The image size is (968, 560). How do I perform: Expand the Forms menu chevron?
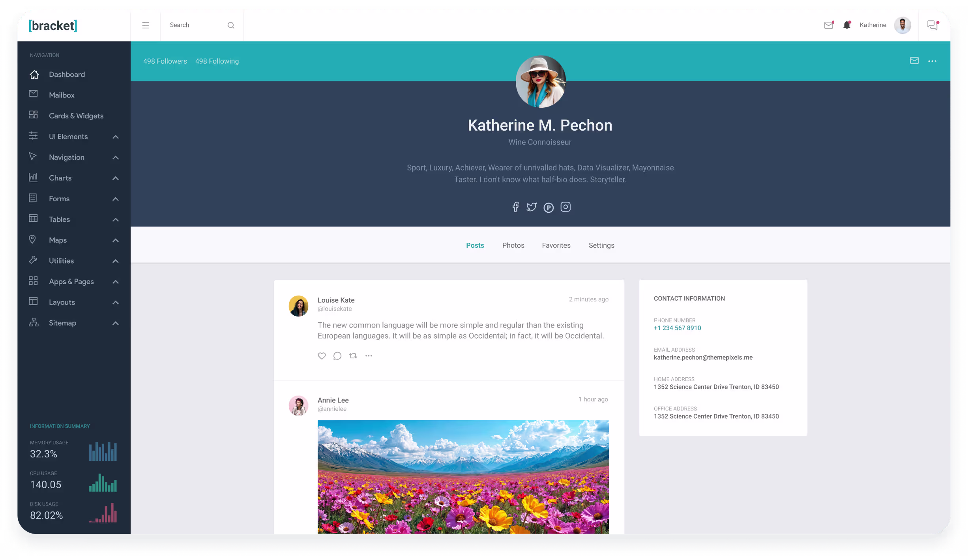tap(116, 199)
